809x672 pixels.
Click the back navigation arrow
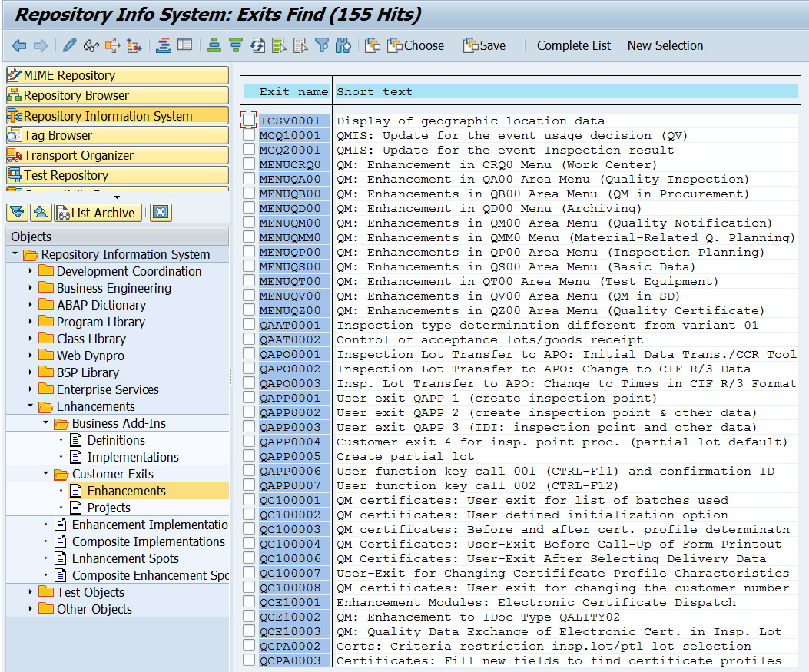click(19, 46)
